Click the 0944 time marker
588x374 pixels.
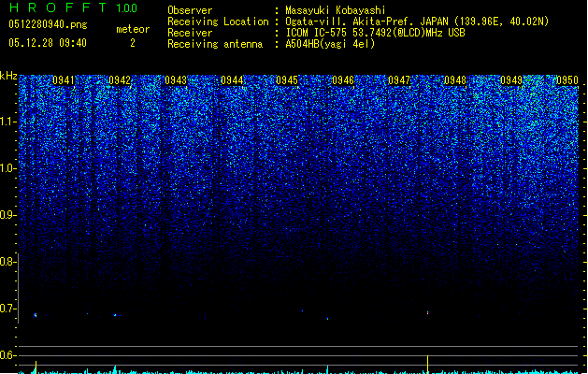coord(232,80)
